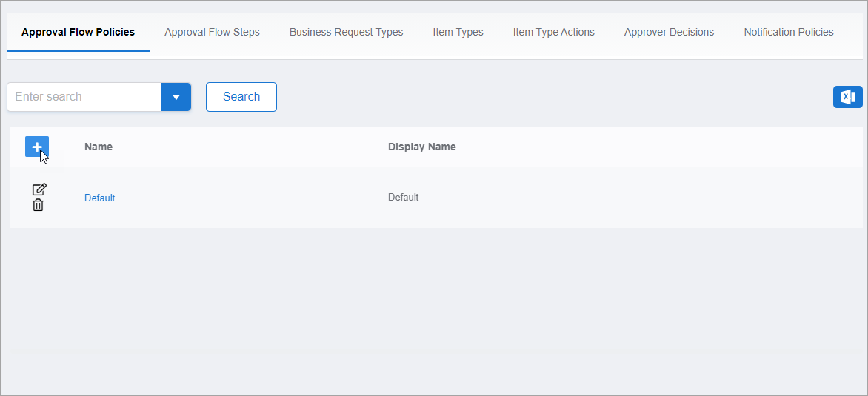This screenshot has height=396, width=868.
Task: Select the Item Type Actions tab
Action: (553, 32)
